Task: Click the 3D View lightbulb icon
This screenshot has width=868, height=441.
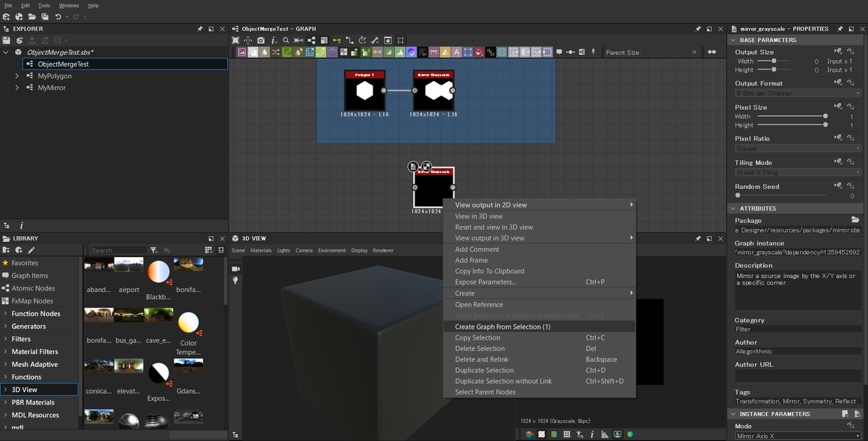Action: (x=235, y=280)
